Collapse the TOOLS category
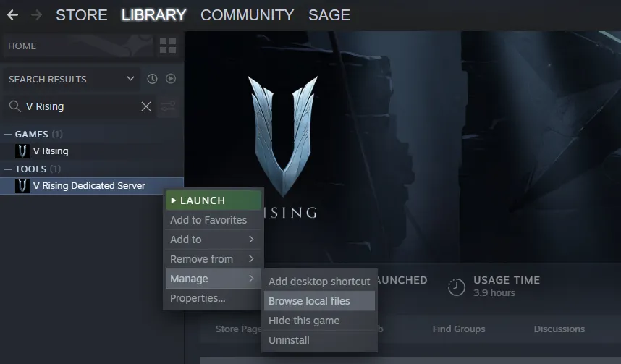 pos(8,169)
